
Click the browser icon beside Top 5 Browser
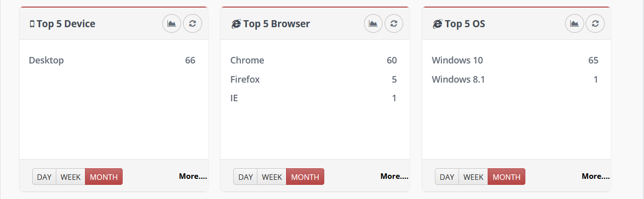pos(236,24)
